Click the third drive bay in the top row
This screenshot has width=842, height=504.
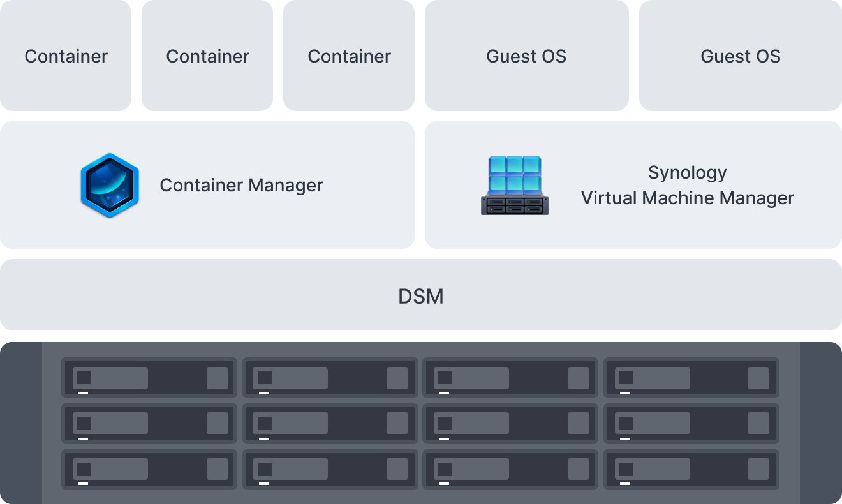point(510,378)
